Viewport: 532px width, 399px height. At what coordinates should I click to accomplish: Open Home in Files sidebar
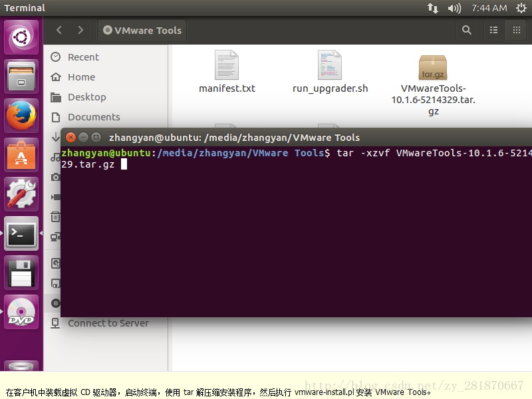pyautogui.click(x=106, y=77)
